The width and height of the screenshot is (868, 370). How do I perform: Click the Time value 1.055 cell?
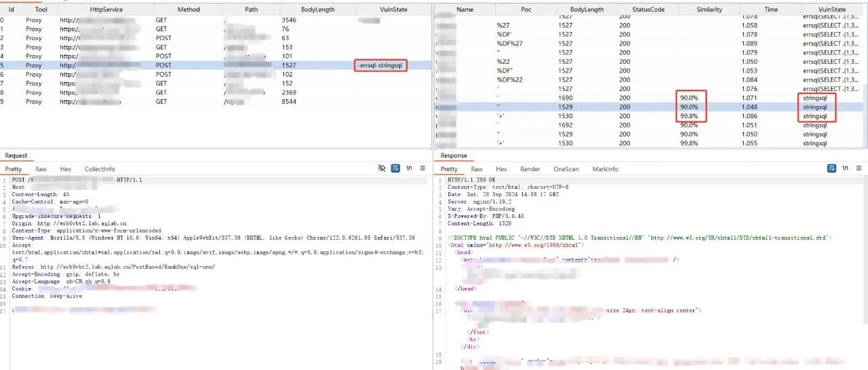click(770, 144)
